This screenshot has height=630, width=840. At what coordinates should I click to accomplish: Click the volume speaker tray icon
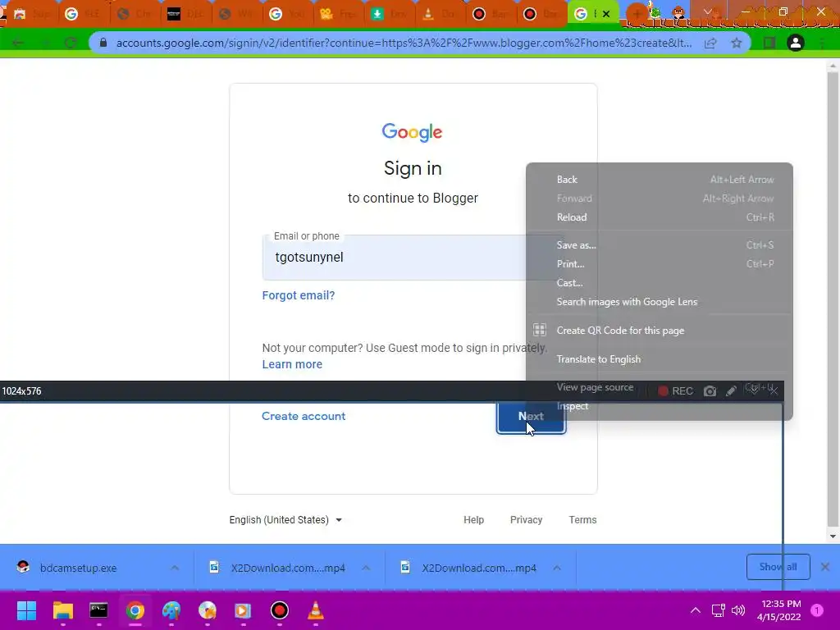click(738, 610)
